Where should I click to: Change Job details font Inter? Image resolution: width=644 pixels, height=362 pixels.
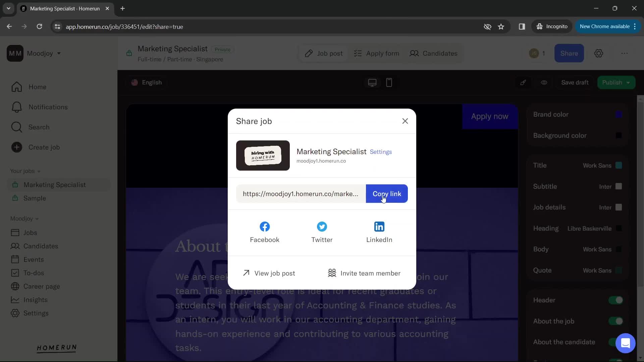tap(605, 207)
